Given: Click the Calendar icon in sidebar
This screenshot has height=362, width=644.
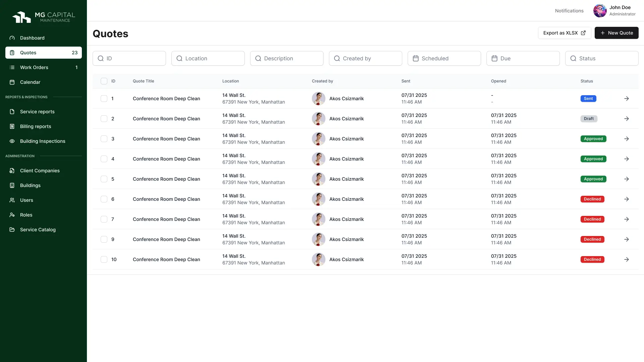Looking at the screenshot, I should [x=12, y=82].
